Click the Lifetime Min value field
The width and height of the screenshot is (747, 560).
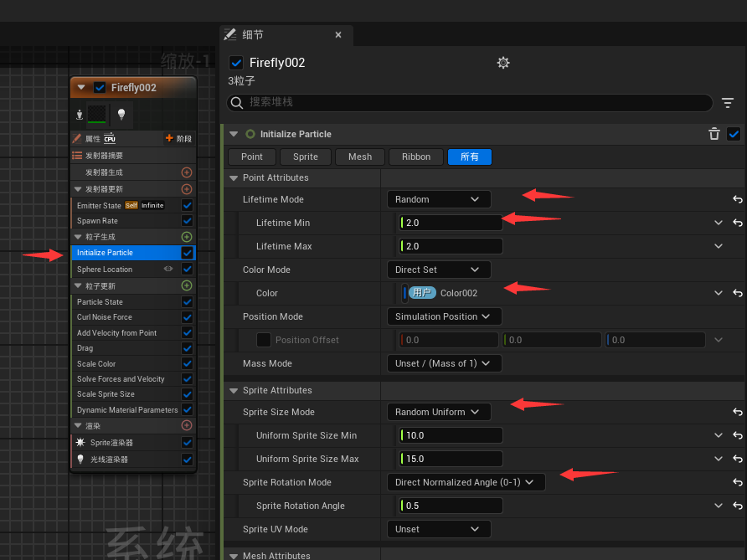pyautogui.click(x=451, y=223)
